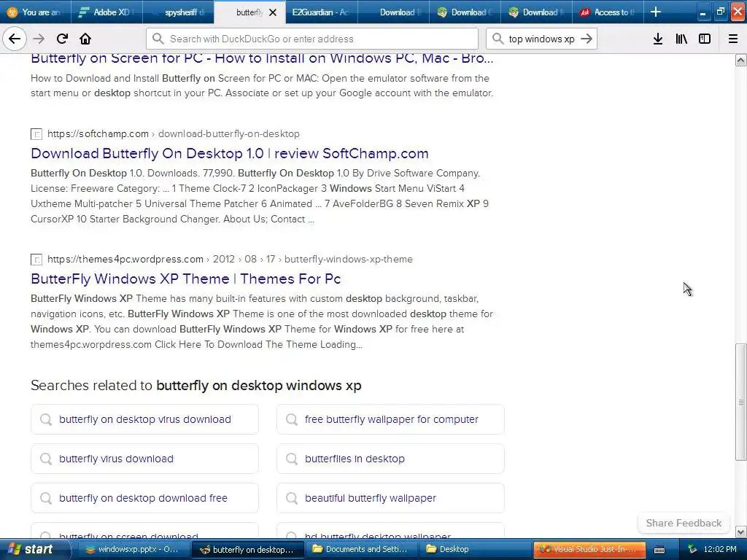Screen dimensions: 747x560
Task: Click the scrollbar up arrow
Action: pyautogui.click(x=740, y=60)
